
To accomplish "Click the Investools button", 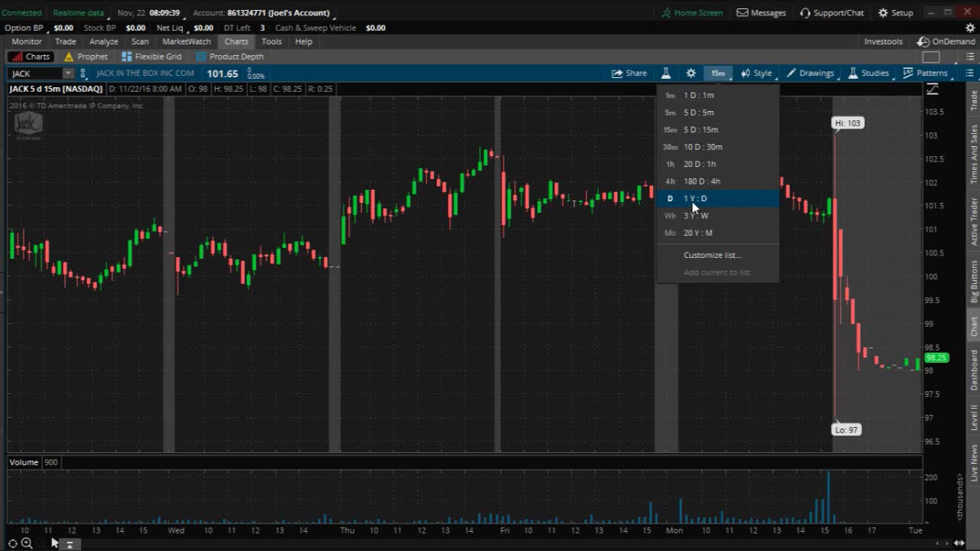I will coord(884,41).
